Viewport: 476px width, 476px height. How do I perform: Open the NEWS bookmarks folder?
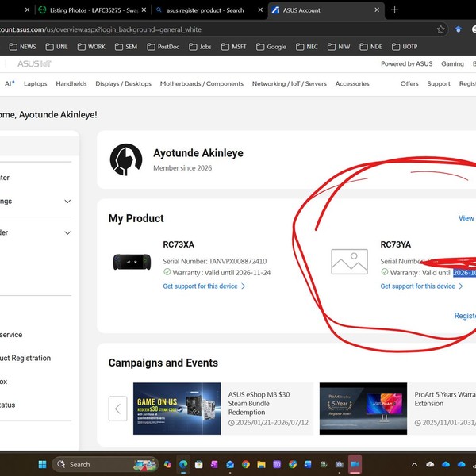(x=22, y=47)
